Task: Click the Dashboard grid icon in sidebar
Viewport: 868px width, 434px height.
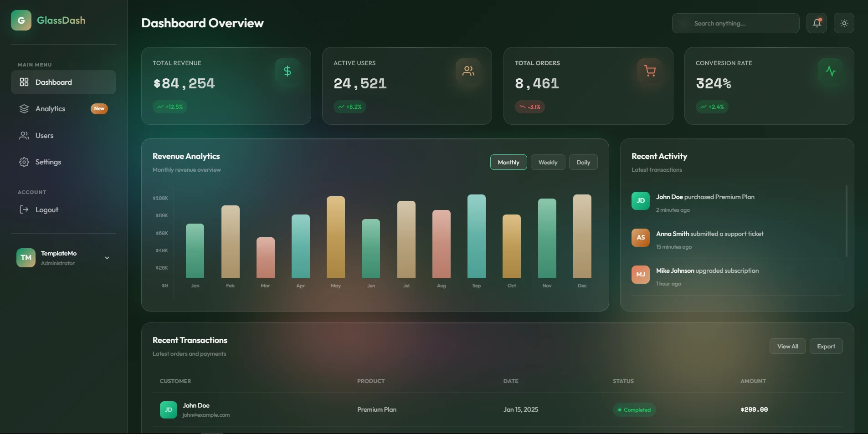Action: (x=24, y=82)
